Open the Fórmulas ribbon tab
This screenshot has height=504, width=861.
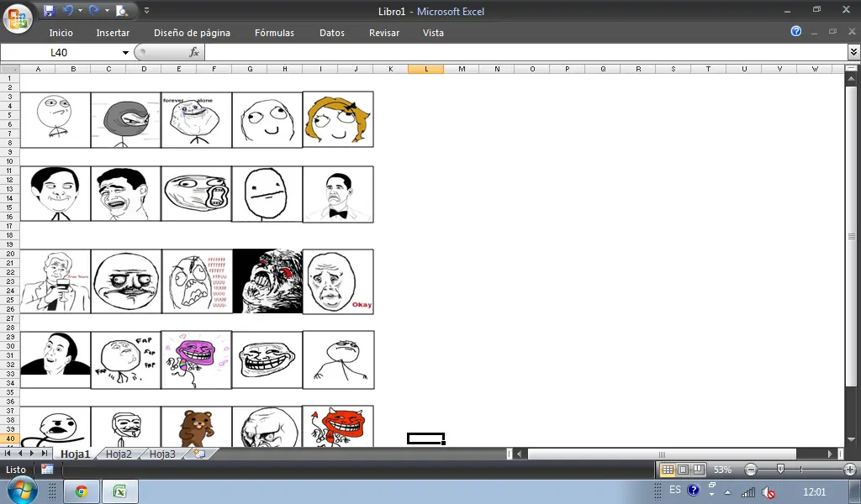(275, 33)
